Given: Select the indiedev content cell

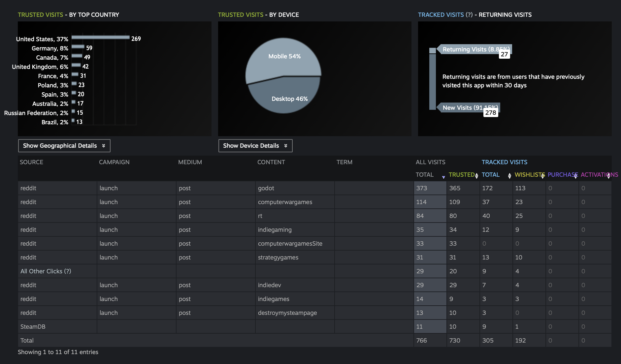Looking at the screenshot, I should 295,285.
